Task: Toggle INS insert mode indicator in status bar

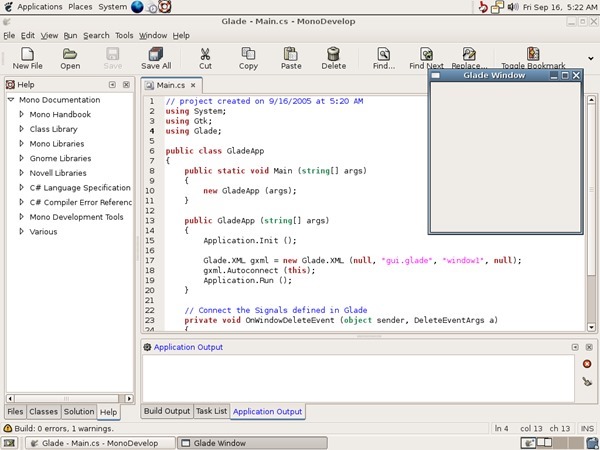Action: 587,428
